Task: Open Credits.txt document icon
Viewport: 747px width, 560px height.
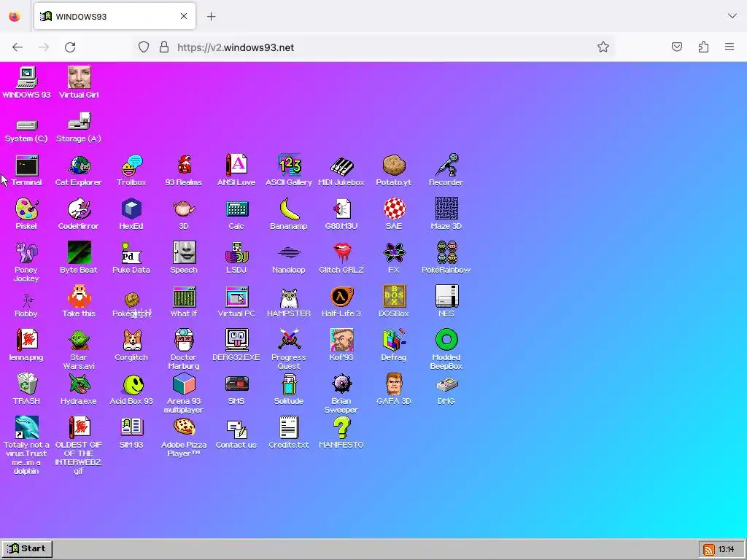Action: [289, 427]
